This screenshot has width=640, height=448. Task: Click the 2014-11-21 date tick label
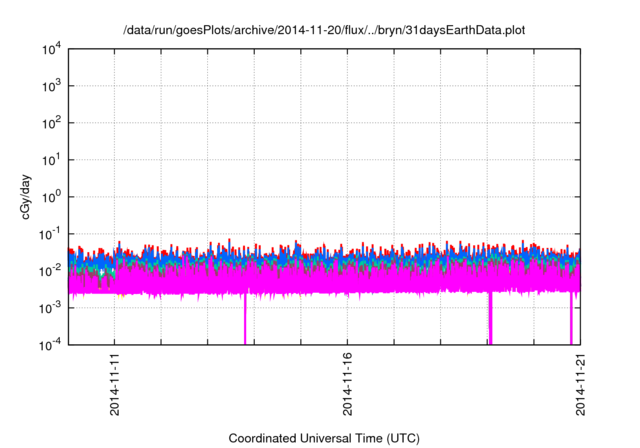(x=580, y=384)
